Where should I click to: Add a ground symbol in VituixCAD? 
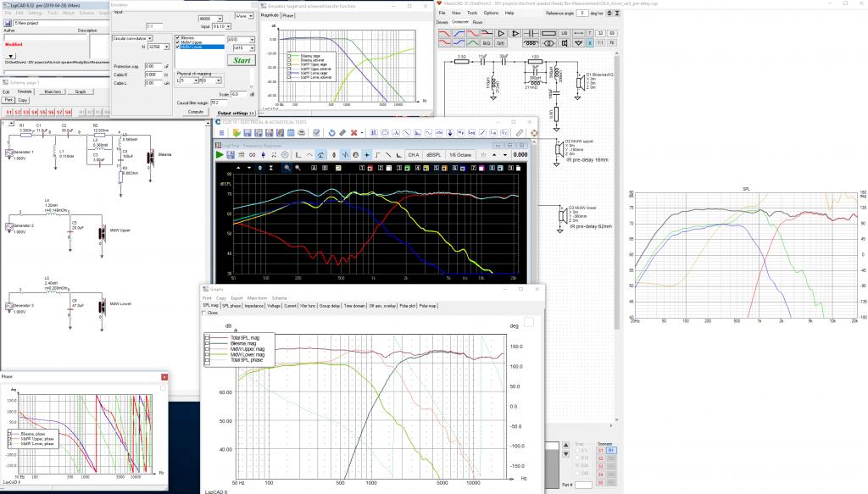578,43
